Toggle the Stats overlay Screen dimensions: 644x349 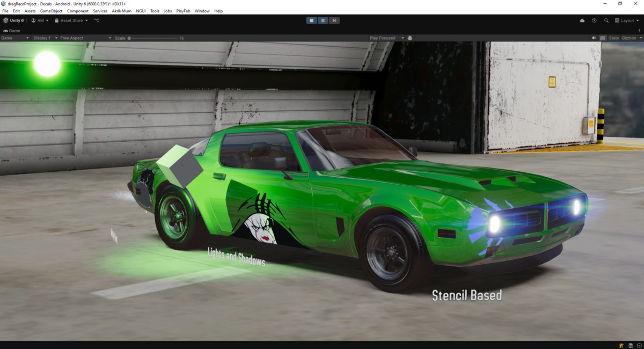[613, 38]
